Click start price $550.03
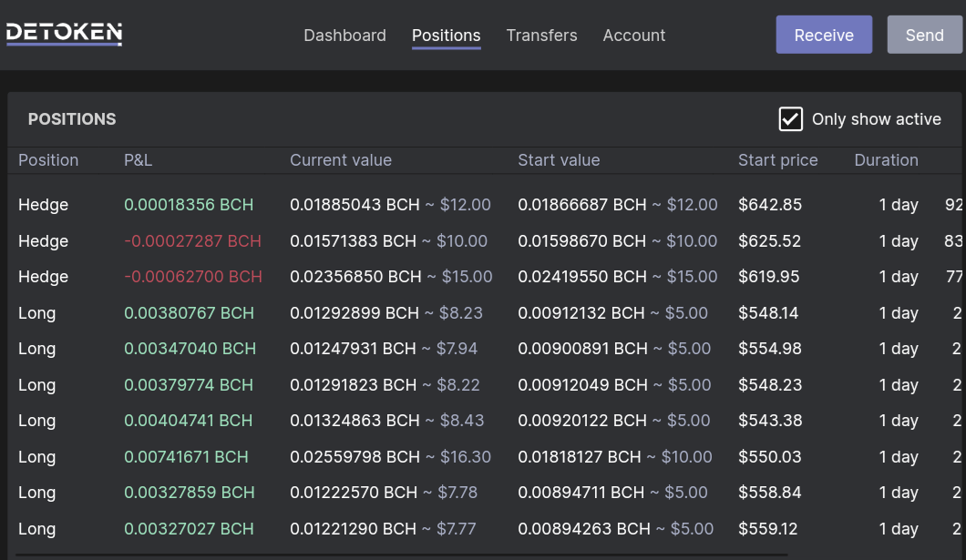966x560 pixels. coord(770,456)
